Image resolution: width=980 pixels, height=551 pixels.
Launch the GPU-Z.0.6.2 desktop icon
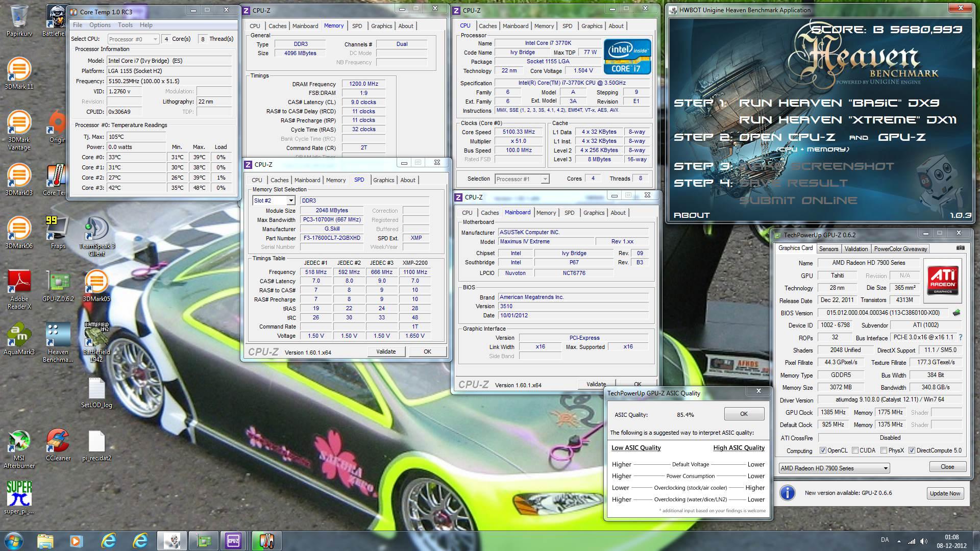pos(58,286)
